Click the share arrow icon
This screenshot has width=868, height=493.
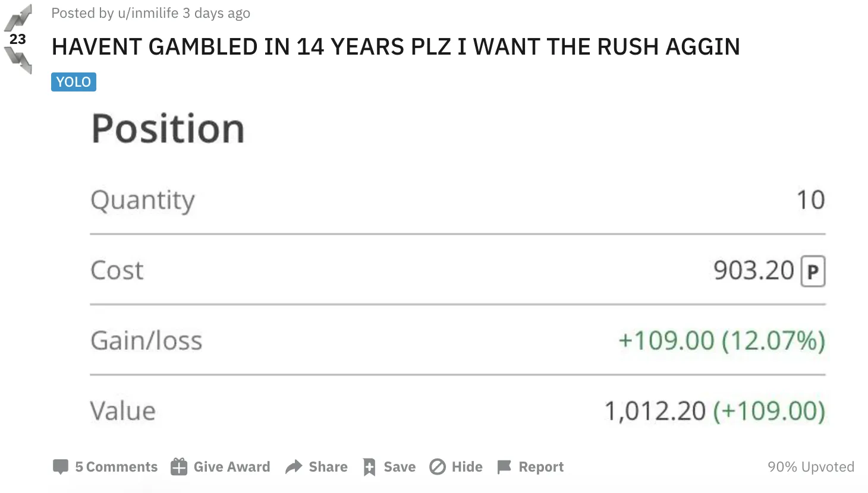pyautogui.click(x=294, y=467)
